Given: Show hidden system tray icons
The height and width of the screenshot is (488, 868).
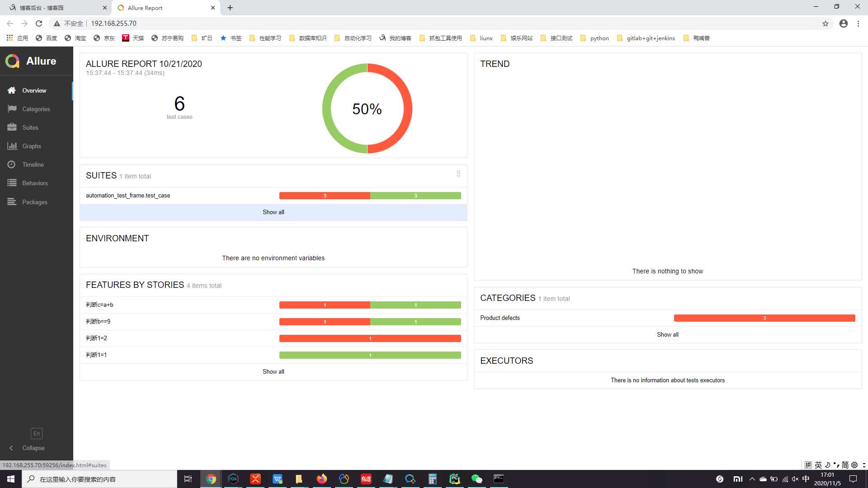Looking at the screenshot, I should click(752, 479).
